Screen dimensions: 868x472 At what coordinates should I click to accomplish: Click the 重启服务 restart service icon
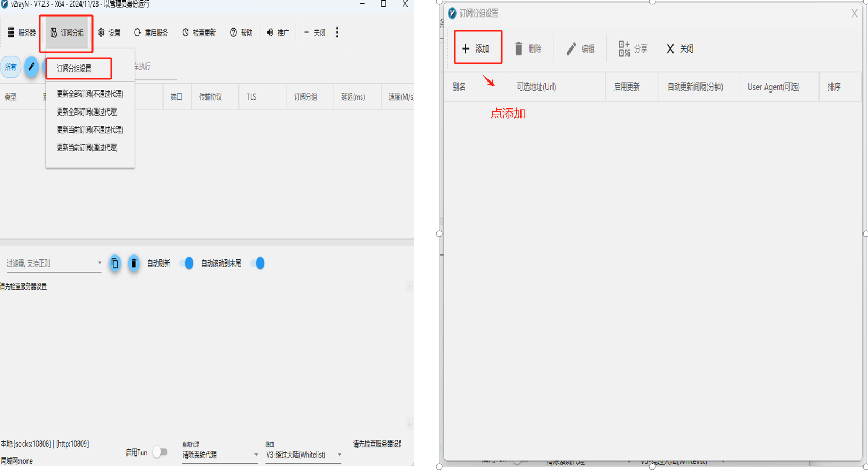(138, 33)
